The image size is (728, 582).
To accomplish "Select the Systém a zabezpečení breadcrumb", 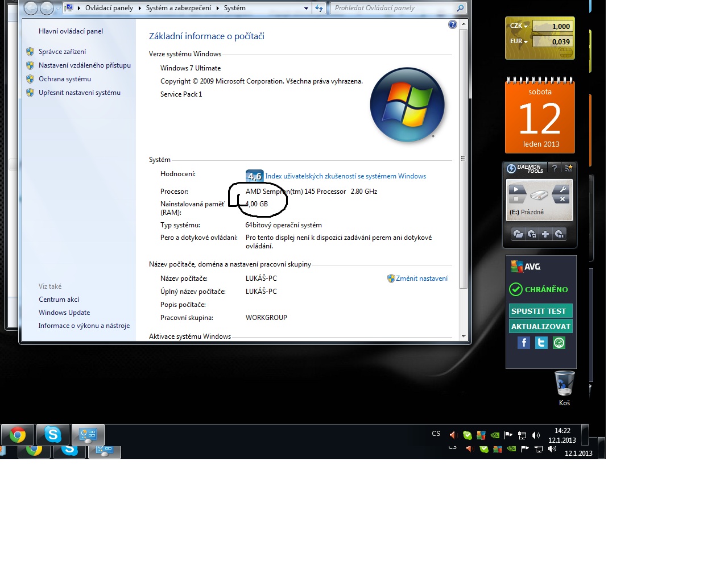I will [179, 8].
